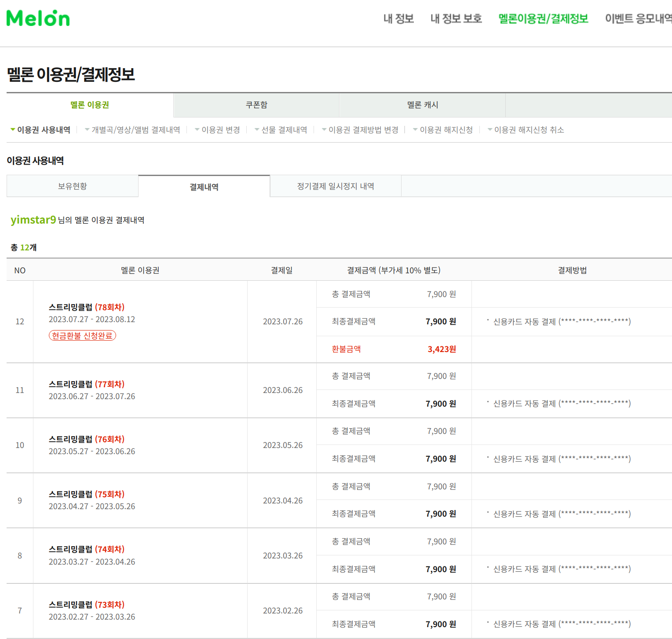
Task: Click row number 10
Action: (20, 445)
